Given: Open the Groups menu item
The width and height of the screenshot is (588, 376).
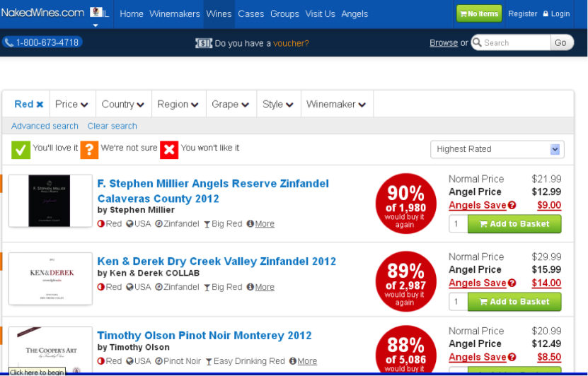Looking at the screenshot, I should [x=284, y=14].
